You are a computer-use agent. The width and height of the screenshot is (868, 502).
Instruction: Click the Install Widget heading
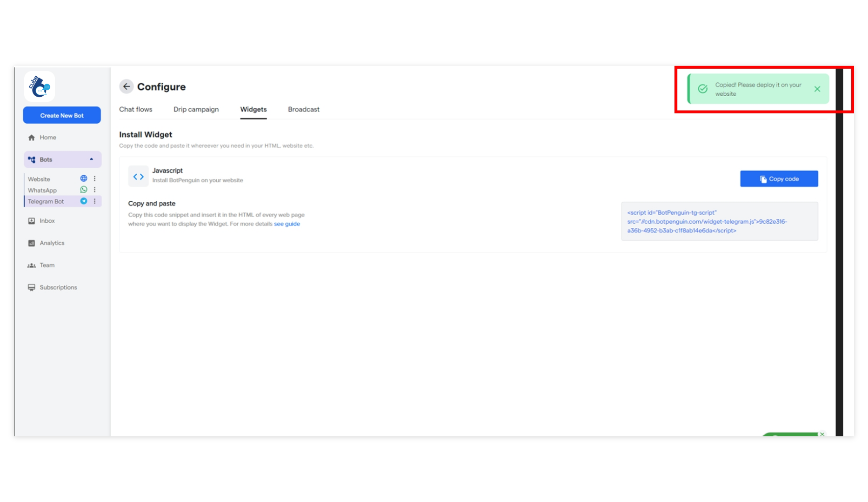pyautogui.click(x=146, y=135)
